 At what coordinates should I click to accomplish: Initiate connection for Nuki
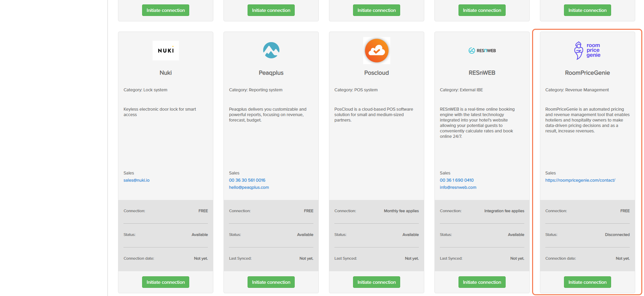[165, 282]
